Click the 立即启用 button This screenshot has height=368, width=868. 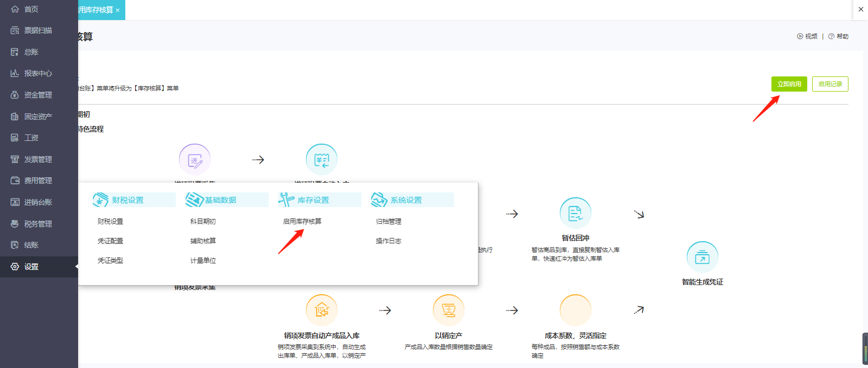pos(789,84)
